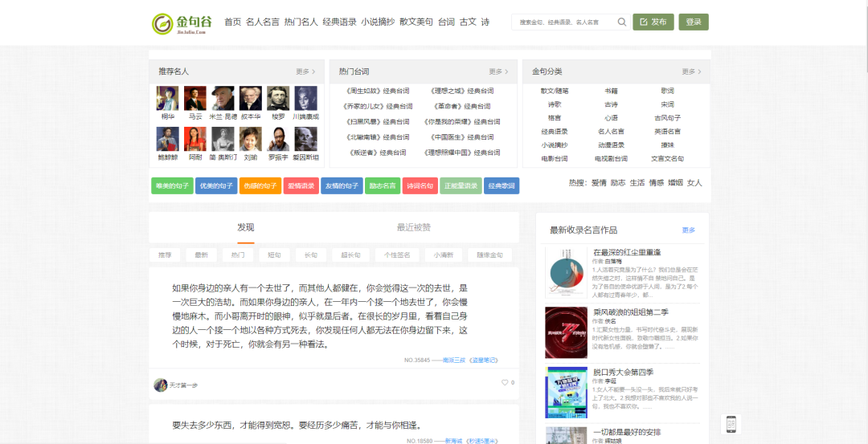The width and height of the screenshot is (868, 444).
Task: Open book cover 在最深的红尘里重逢
Action: [566, 274]
